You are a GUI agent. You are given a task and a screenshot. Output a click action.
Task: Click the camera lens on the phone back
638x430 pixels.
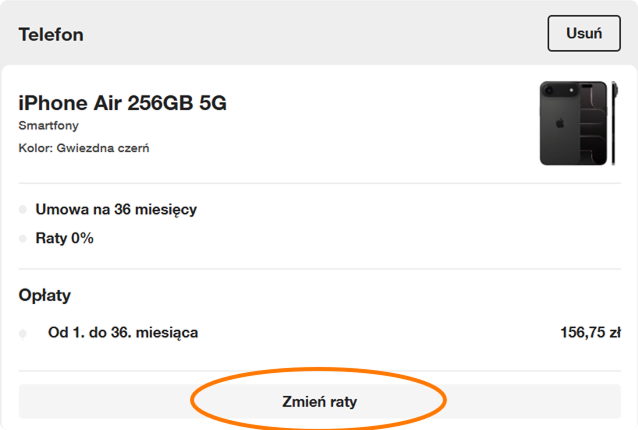point(549,91)
